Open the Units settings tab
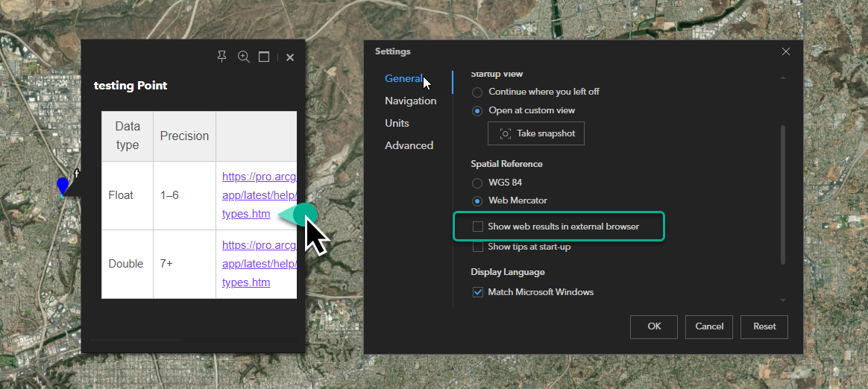Viewport: 868px width, 389px height. (x=397, y=123)
